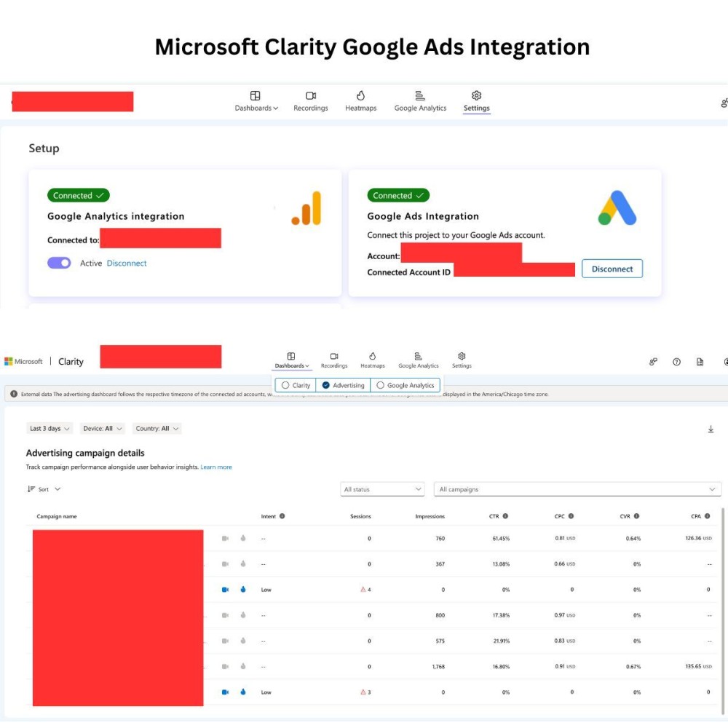Open heatmap for the row with 4 sessions
Viewport: 728px width, 728px height.
pyautogui.click(x=243, y=589)
